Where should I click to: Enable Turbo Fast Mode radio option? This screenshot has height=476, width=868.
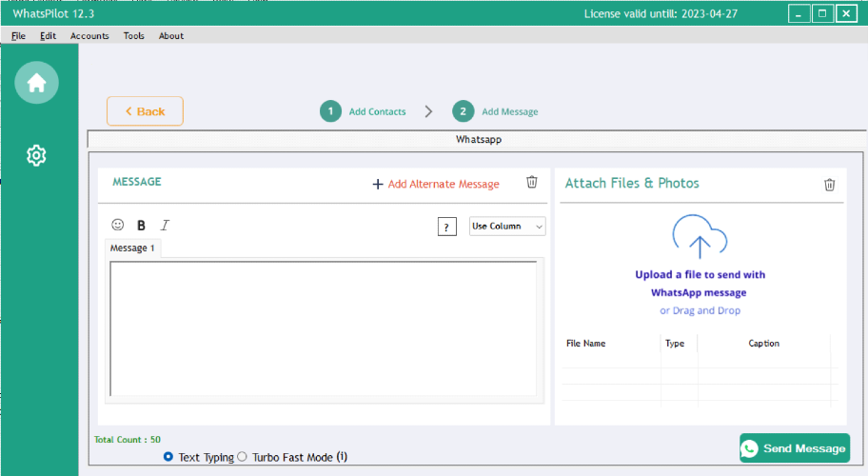click(x=242, y=457)
